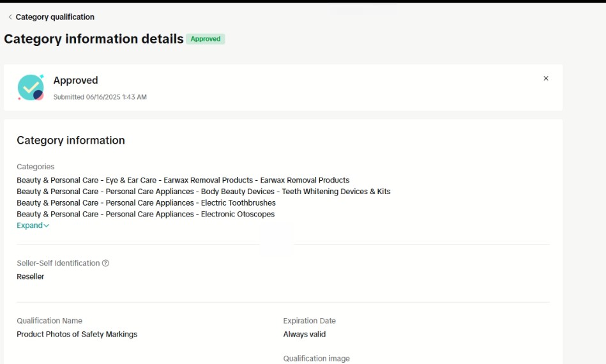Screen dimensions: 606x364
Task: Open the Category qualification breadcrumb link
Action: (54, 17)
